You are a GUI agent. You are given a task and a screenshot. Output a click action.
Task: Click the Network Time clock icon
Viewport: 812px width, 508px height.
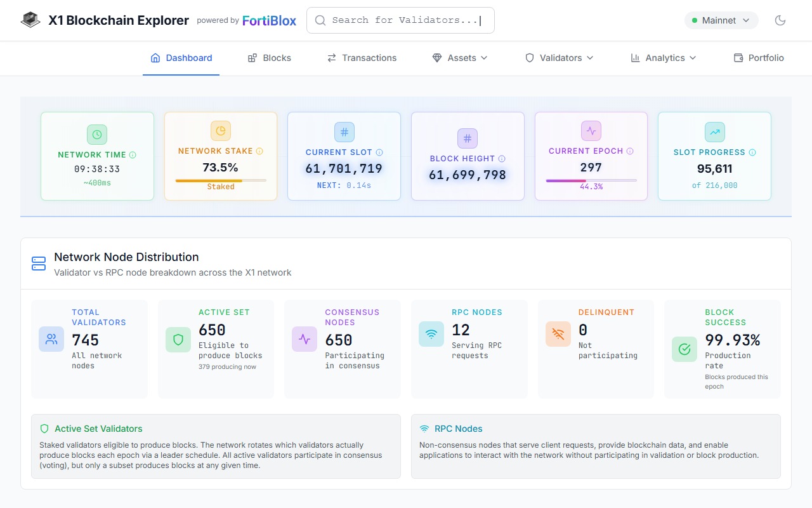[x=97, y=135]
